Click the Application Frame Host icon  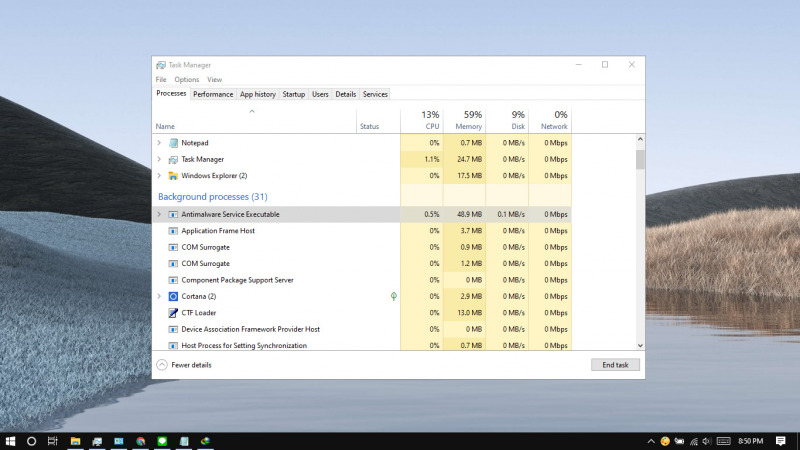(x=173, y=231)
